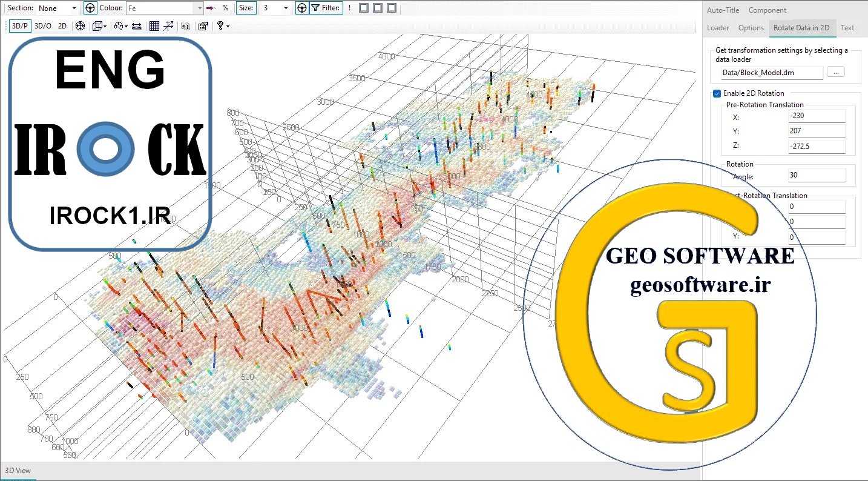Uncheck Enable 2D Rotation checkbox

tap(717, 93)
